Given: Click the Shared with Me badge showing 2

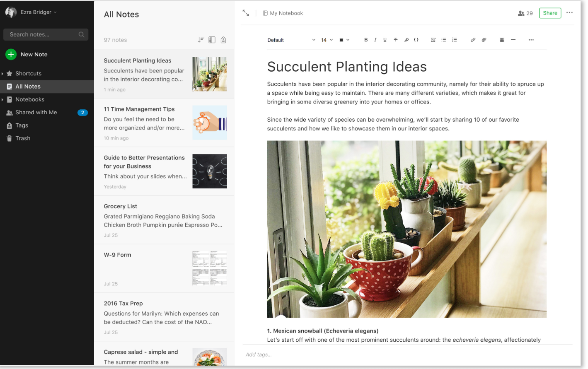Looking at the screenshot, I should pyautogui.click(x=82, y=113).
